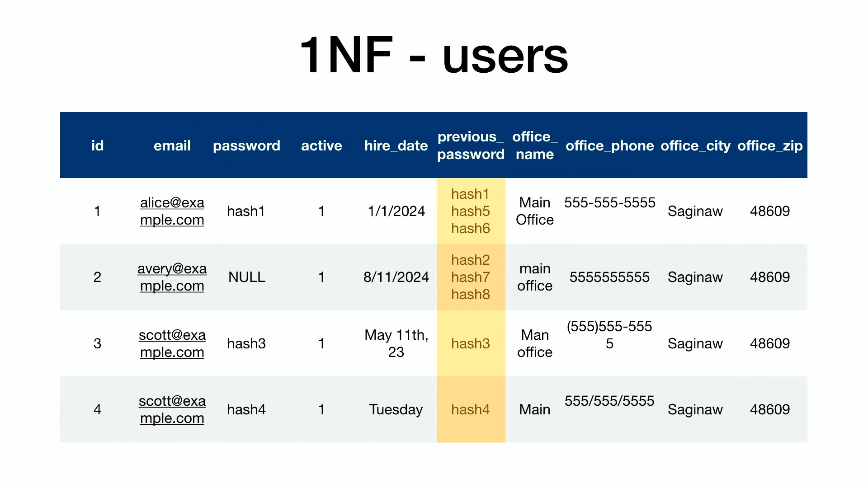Select the 'Main Office' cell in row 1
The height and width of the screenshot is (488, 868).
coord(535,211)
